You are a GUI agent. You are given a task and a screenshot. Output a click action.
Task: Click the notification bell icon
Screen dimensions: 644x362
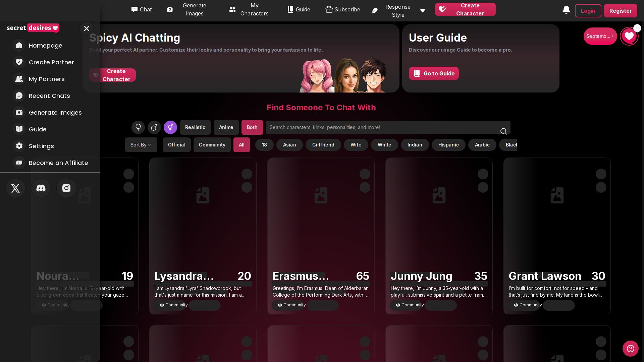[566, 10]
